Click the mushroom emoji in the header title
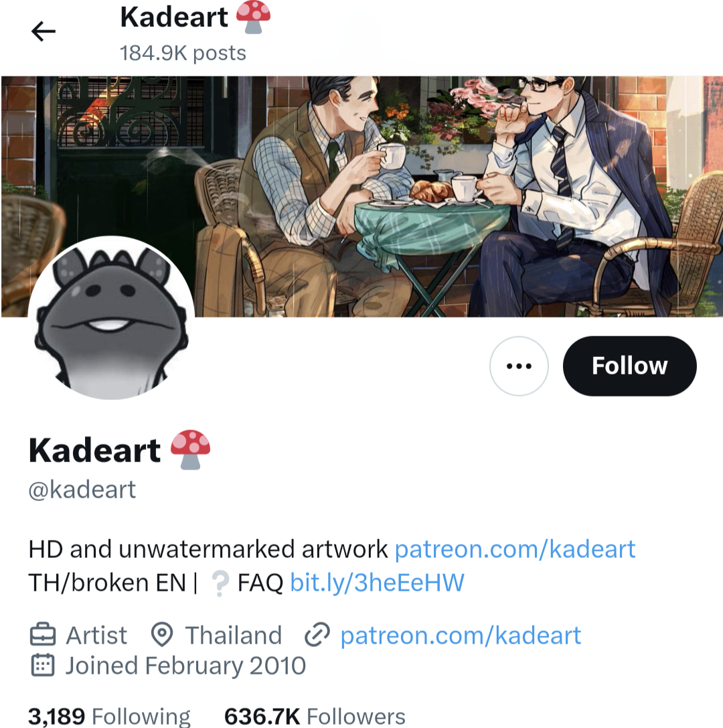Viewport: 723px width, 728px height. (253, 17)
